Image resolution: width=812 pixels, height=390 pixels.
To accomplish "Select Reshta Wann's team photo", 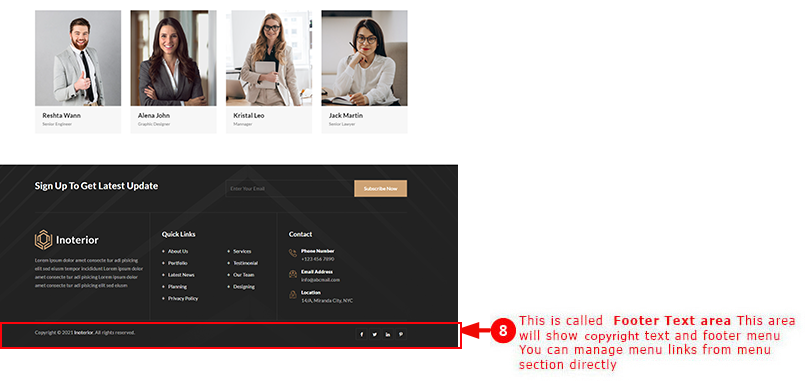I will [78, 58].
